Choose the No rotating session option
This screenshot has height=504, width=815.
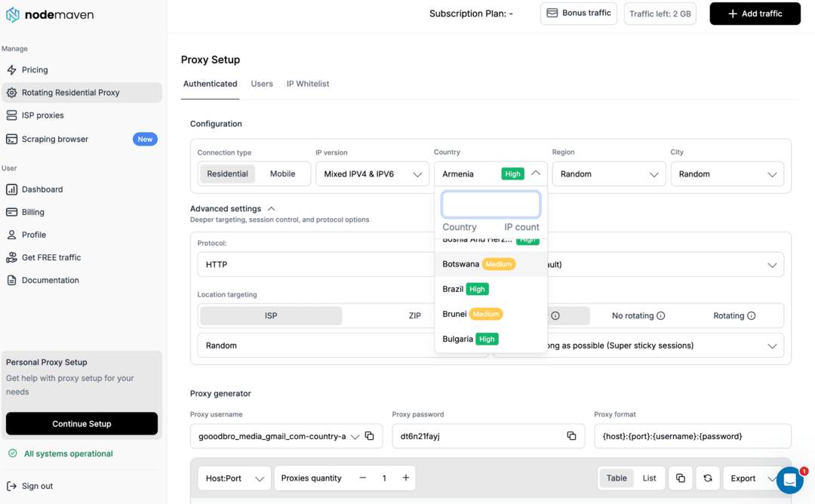click(x=638, y=316)
